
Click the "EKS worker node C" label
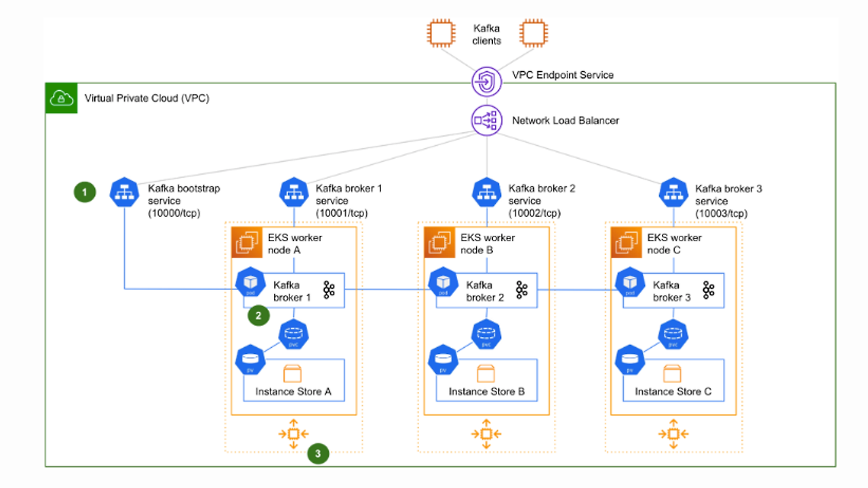pos(675,244)
